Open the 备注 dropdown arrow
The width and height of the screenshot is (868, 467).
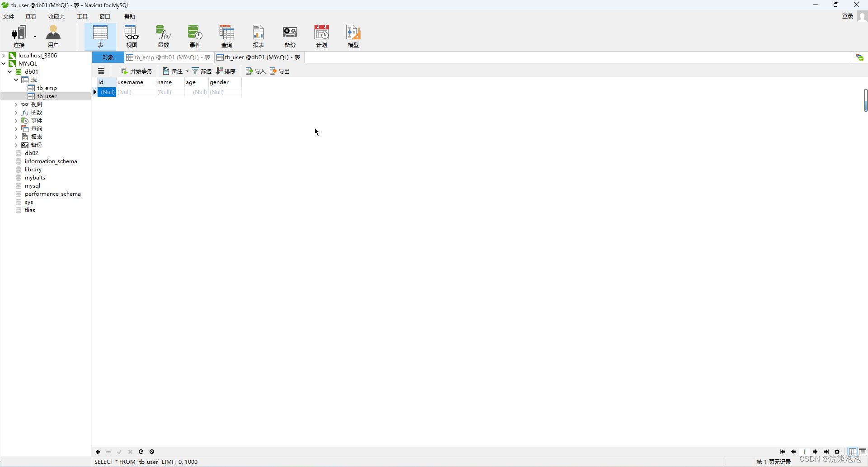click(x=187, y=71)
